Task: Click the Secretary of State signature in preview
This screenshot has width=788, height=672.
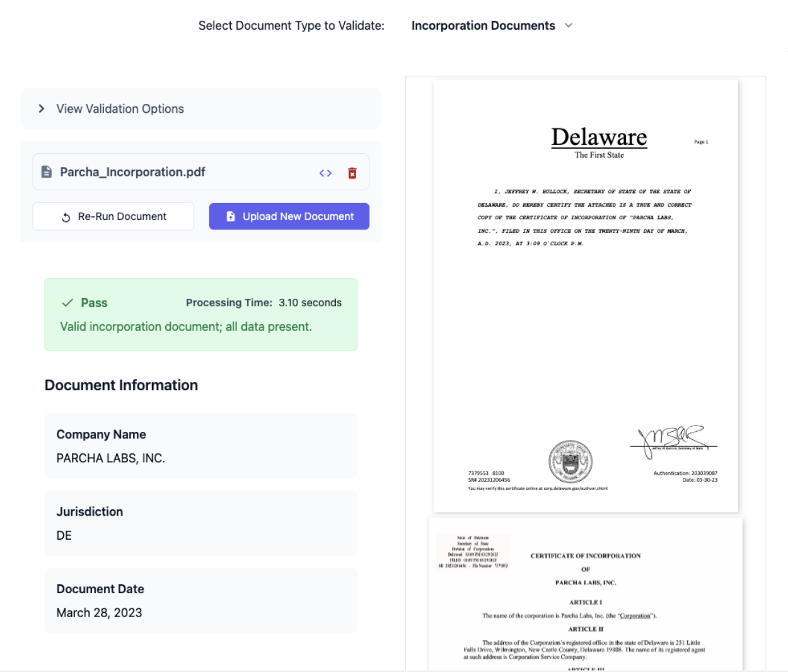Action: (673, 441)
